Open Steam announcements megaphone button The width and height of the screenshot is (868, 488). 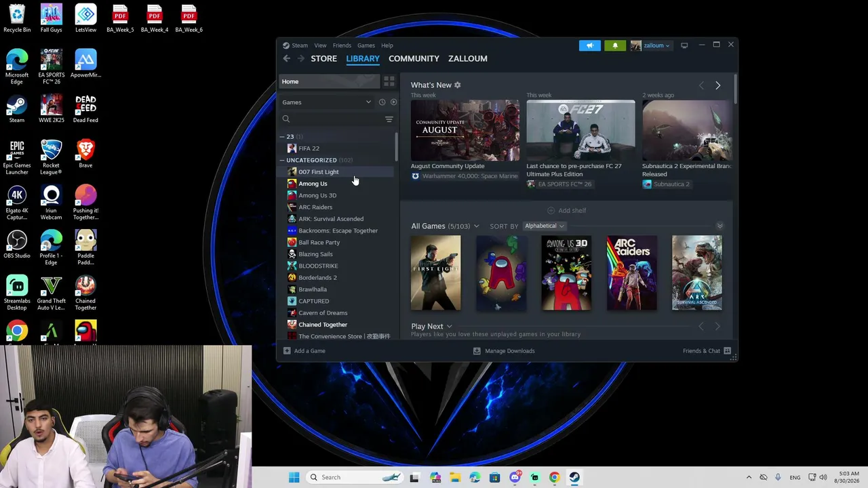click(589, 45)
